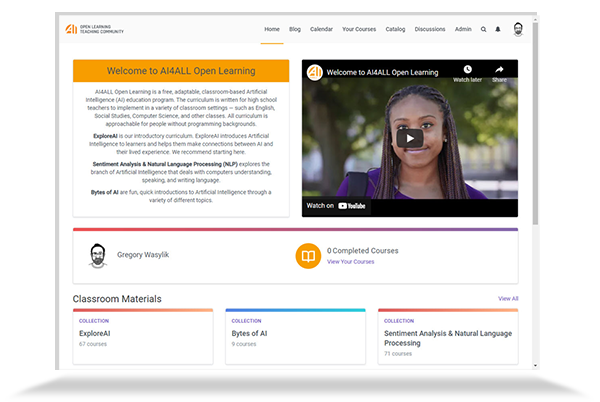Click the Share arrow on video
Viewport: 600px width, 402px height.
click(499, 69)
